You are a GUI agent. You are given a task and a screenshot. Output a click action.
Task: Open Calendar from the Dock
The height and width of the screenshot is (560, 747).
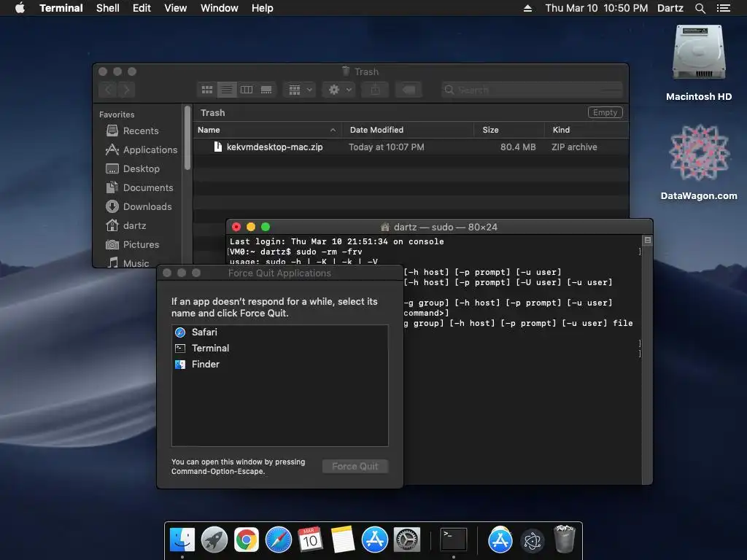coord(310,540)
